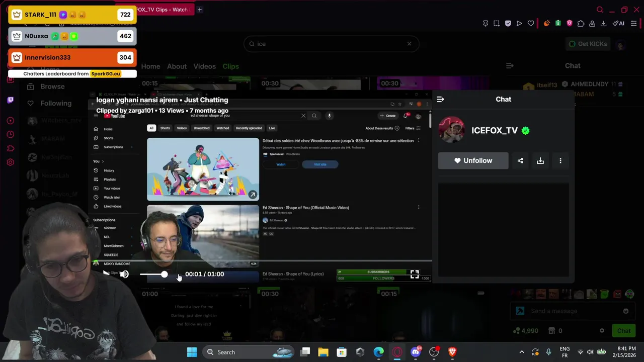Open a new browser tab with the plus
The height and width of the screenshot is (362, 644).
click(x=200, y=10)
